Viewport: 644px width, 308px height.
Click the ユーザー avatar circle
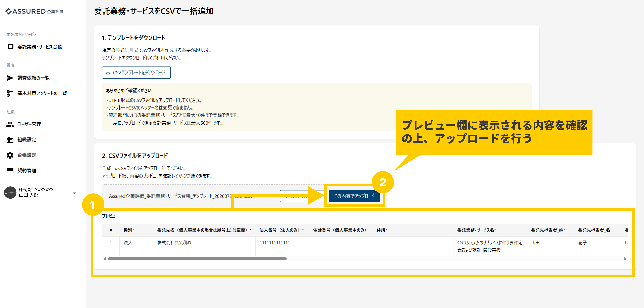10,193
